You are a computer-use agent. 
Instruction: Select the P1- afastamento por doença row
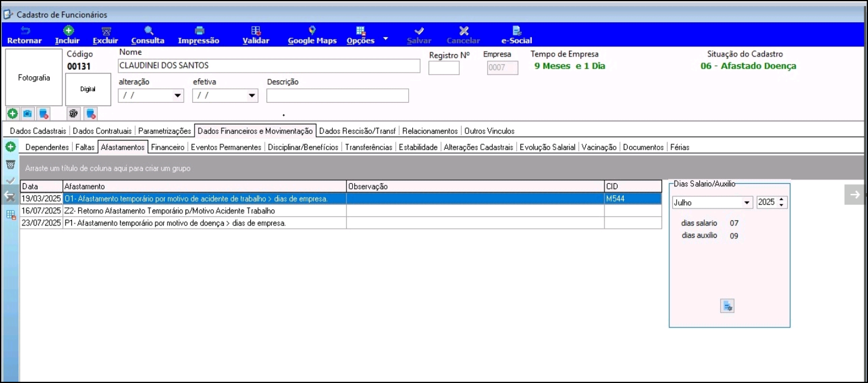(x=341, y=223)
